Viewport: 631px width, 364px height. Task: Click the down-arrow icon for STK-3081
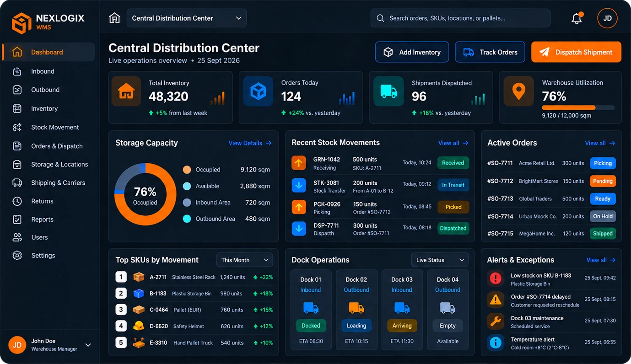coord(299,185)
